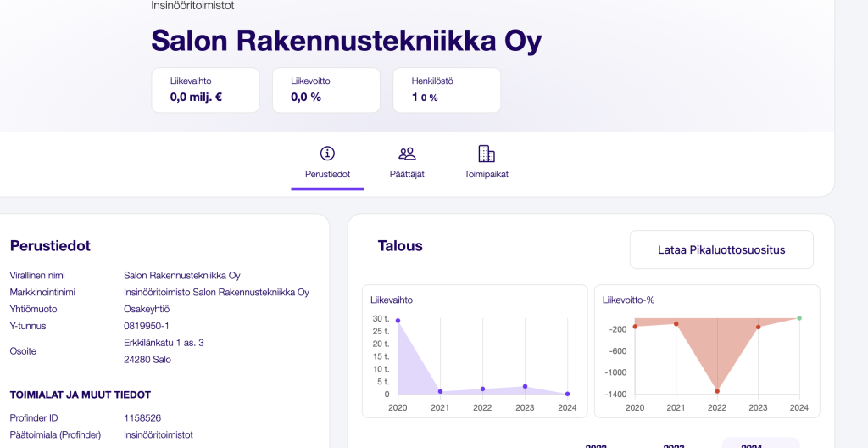The height and width of the screenshot is (448, 868).
Task: Click the Y-tunnus value 0819950-1
Action: (147, 326)
